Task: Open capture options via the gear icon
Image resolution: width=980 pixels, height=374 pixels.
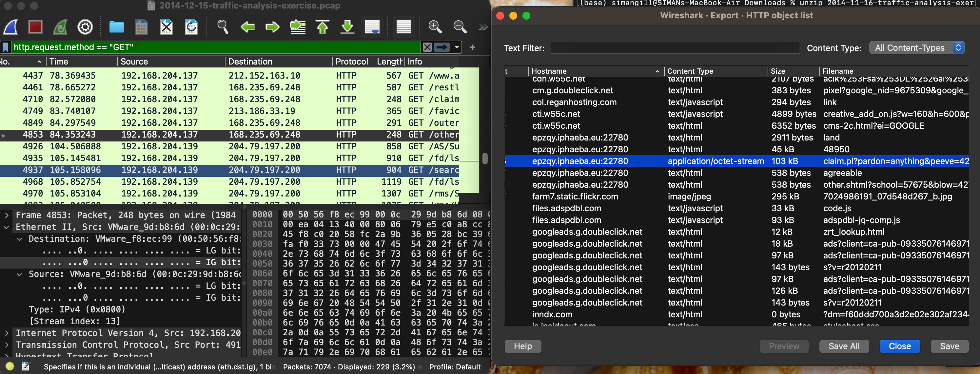Action: tap(85, 27)
